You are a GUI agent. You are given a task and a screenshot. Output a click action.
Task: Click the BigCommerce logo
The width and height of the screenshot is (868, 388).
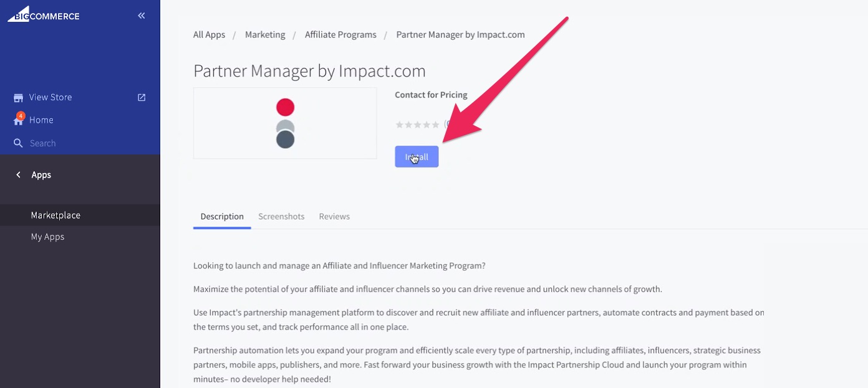point(44,13)
